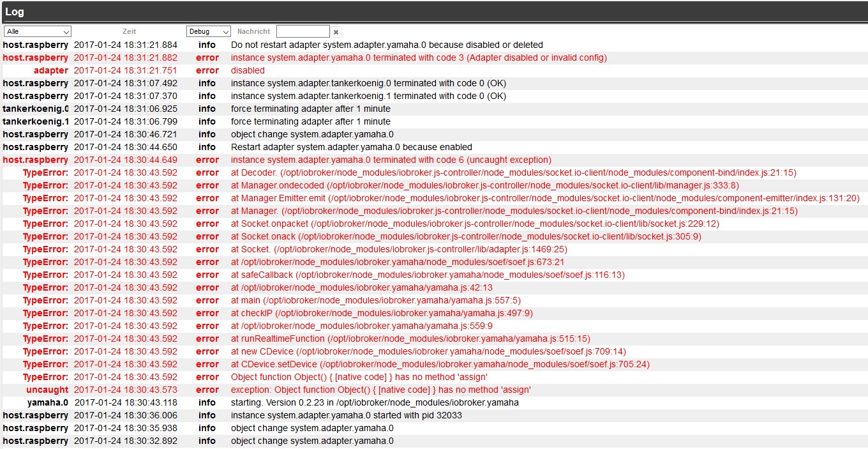Click timestamp 18:31:07.370
The image size is (868, 449).
126,96
